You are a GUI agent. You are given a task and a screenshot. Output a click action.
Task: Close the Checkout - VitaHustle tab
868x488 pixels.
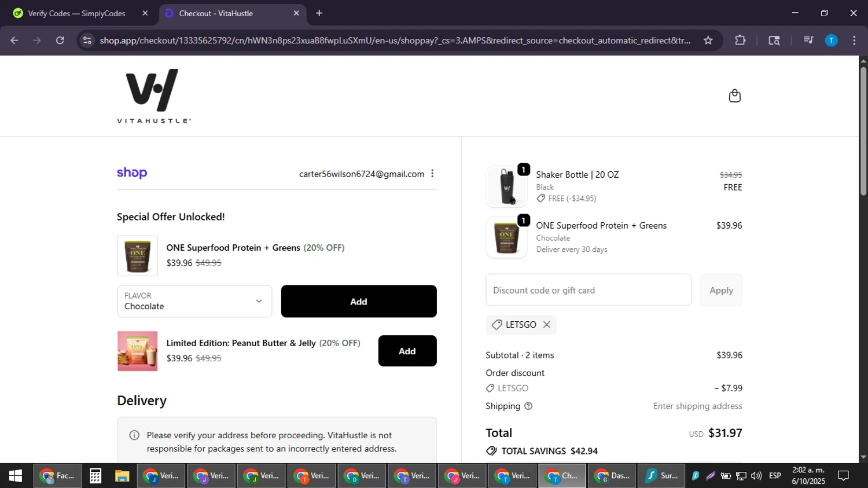tap(296, 13)
